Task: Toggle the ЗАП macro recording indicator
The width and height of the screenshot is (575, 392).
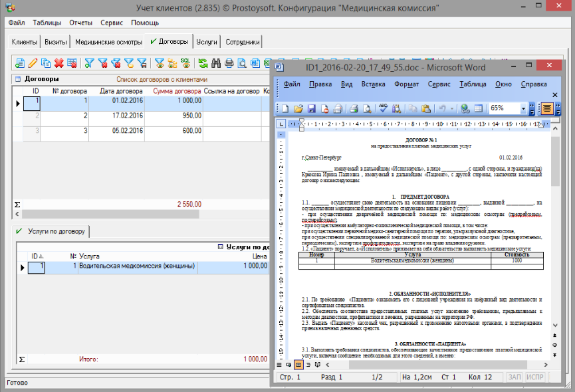Action: [515, 377]
